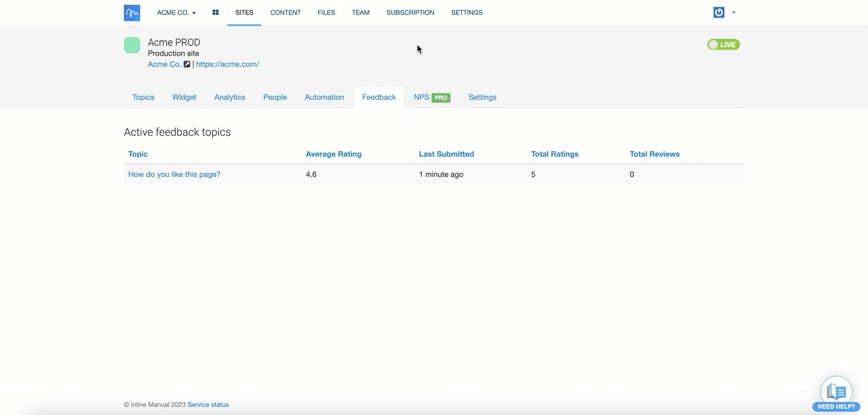Image resolution: width=868 pixels, height=415 pixels.
Task: Click the external link icon beside Acme Co.
Action: pos(187,64)
